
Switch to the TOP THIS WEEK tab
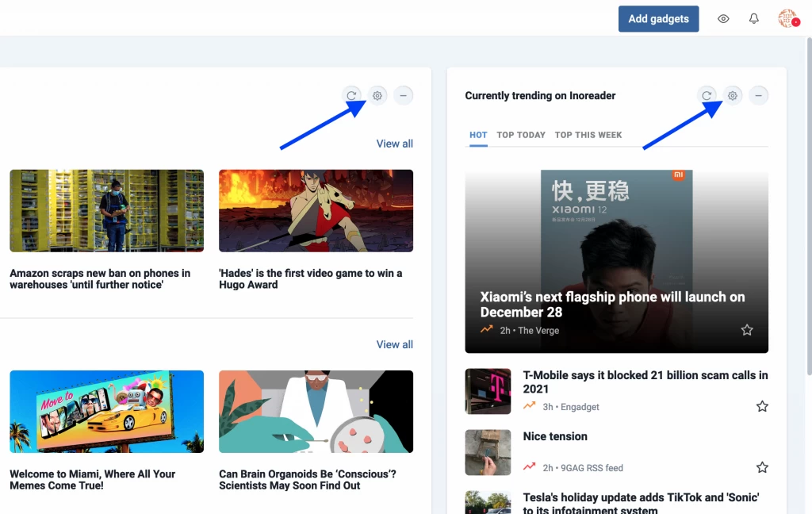tap(588, 135)
